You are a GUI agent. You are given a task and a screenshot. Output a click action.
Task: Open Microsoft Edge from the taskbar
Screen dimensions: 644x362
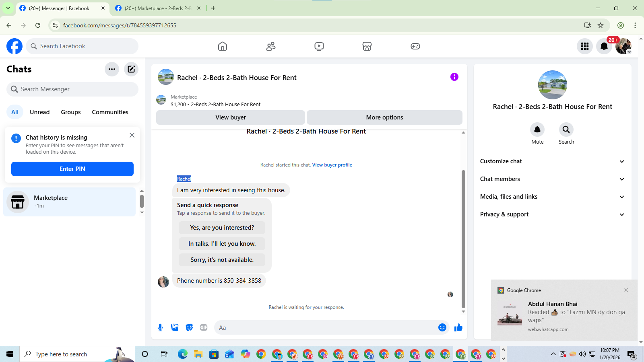(x=183, y=354)
